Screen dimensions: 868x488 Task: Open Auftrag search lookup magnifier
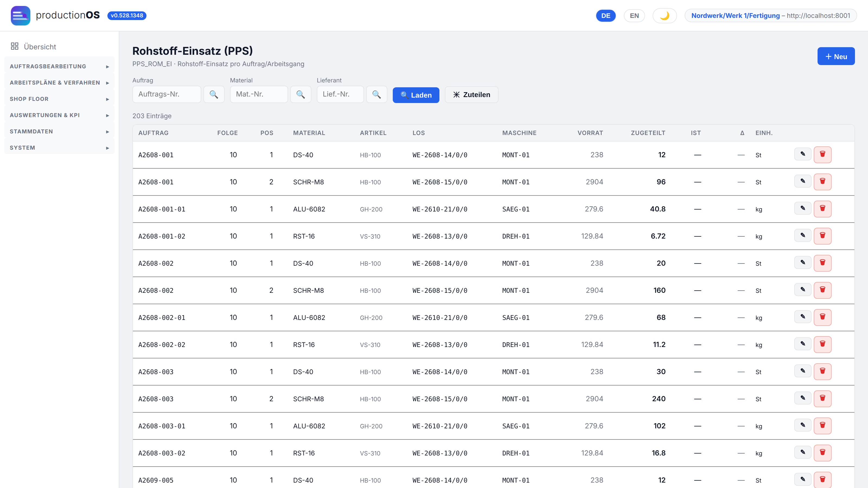(214, 94)
